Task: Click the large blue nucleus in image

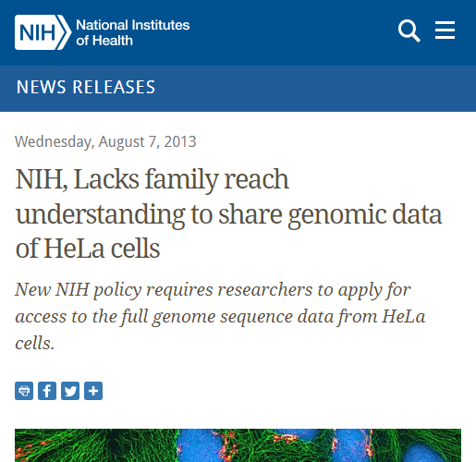Action: coord(197,446)
